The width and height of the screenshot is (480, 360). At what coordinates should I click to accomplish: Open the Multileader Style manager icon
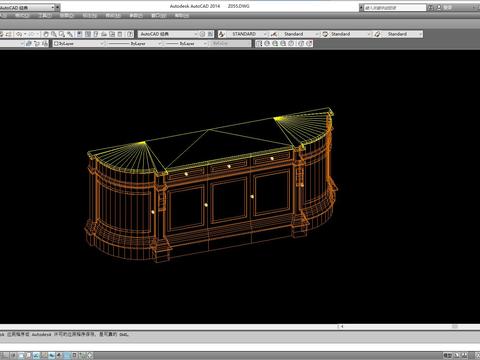tap(377, 34)
